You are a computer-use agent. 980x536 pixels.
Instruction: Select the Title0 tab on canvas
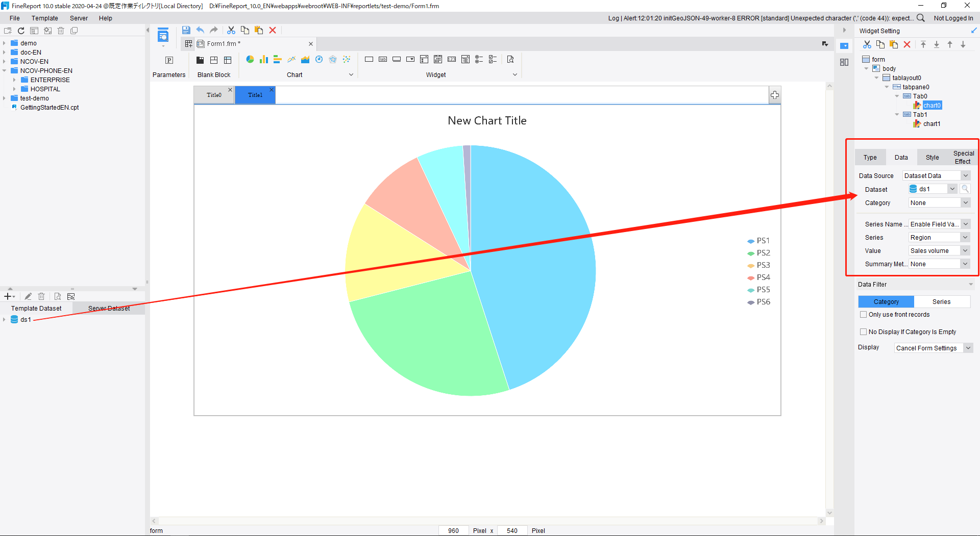(x=214, y=95)
